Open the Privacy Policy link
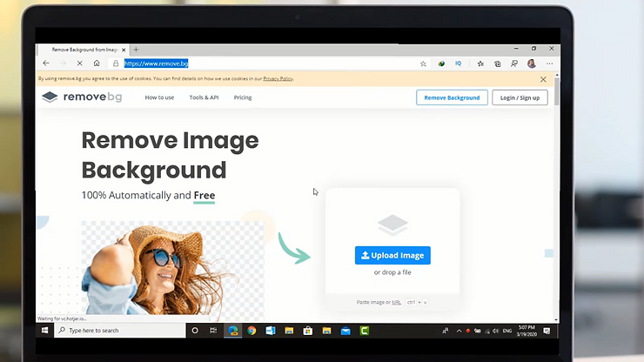644x362 pixels. (278, 78)
